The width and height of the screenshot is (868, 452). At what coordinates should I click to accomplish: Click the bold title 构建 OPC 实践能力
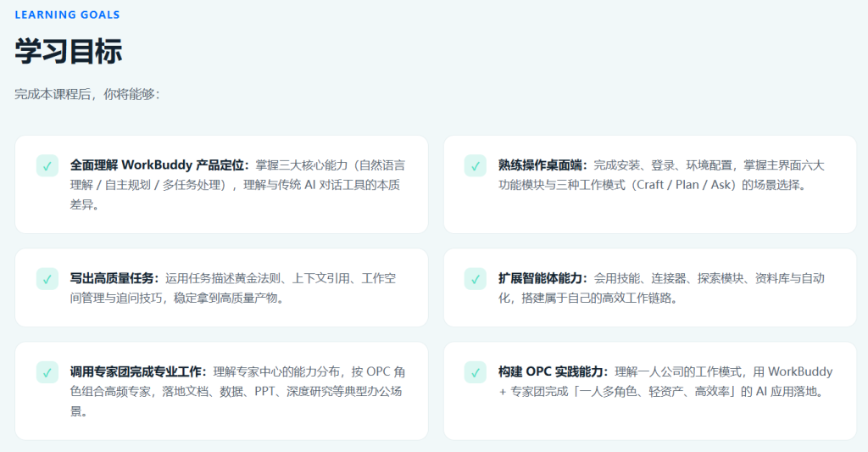coord(553,371)
